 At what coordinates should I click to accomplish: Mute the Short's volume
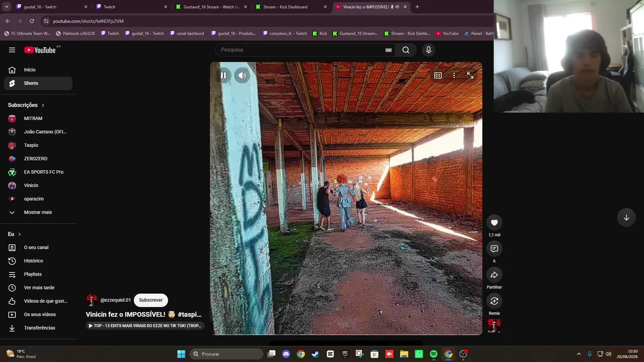(242, 75)
